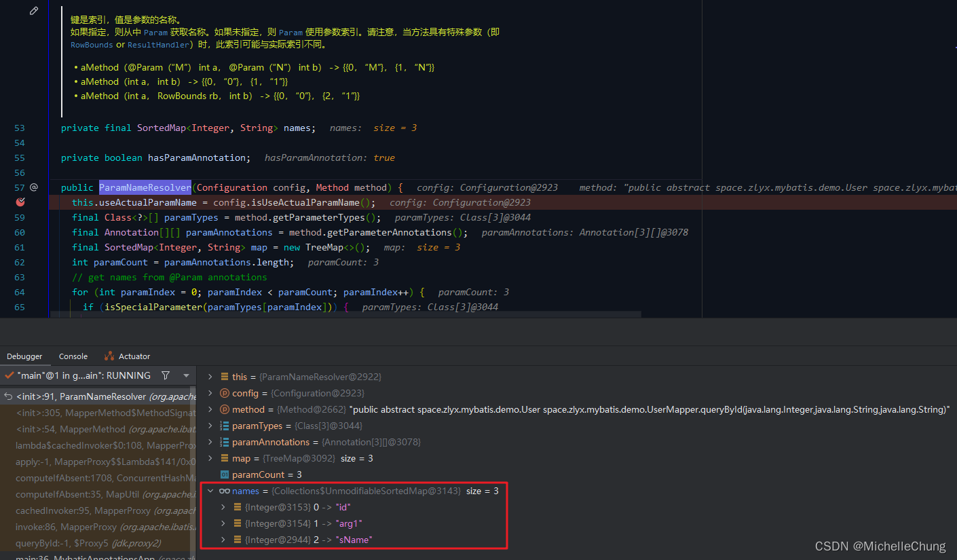Click the array icon beside 'paramTypes'
The width and height of the screenshot is (957, 560).
point(225,426)
